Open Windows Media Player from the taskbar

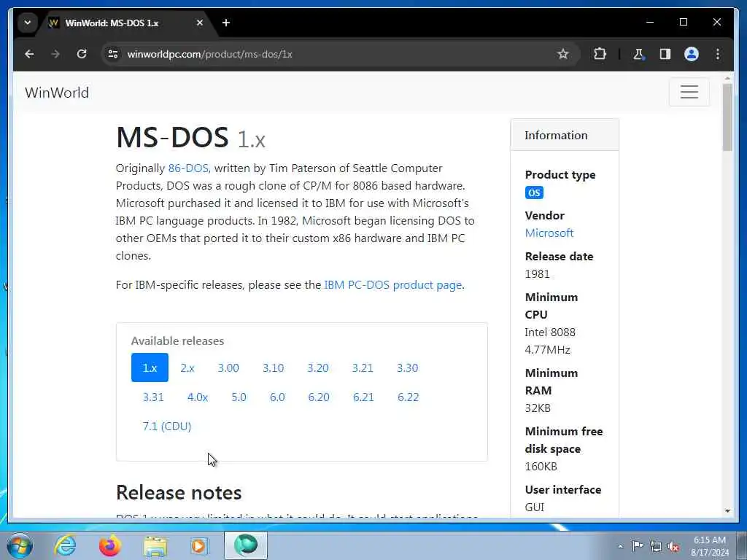[x=200, y=545]
